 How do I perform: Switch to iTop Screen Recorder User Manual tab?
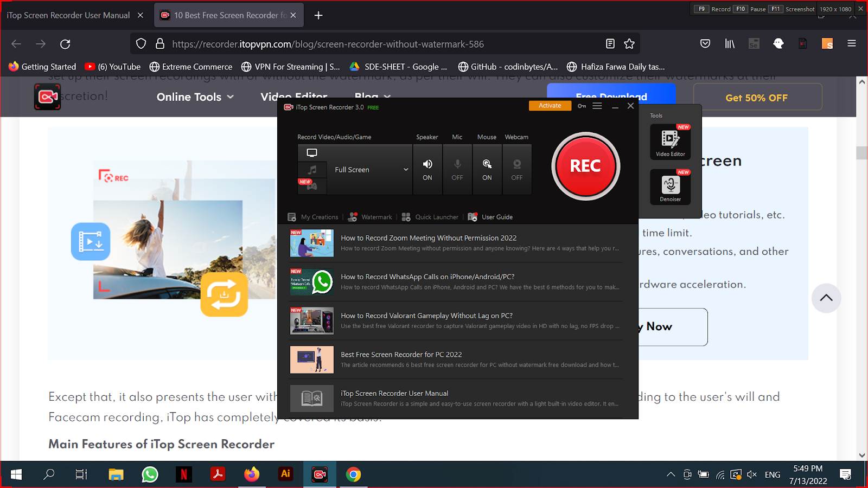click(69, 15)
